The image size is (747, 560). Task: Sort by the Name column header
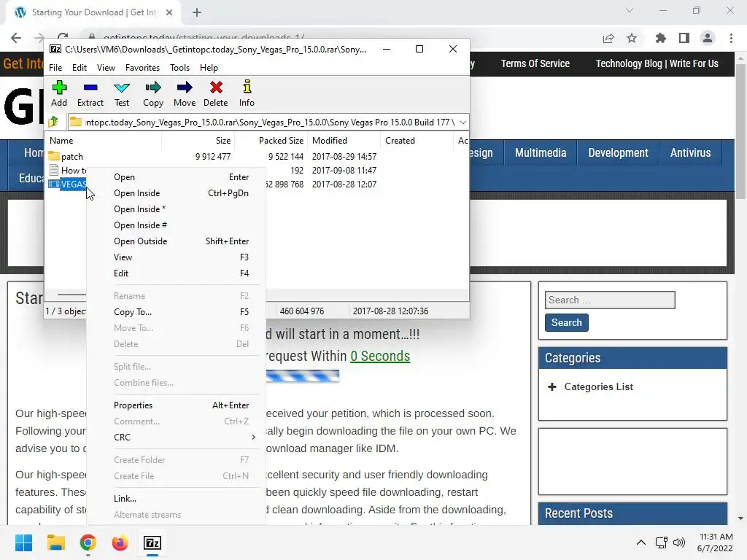pos(104,141)
